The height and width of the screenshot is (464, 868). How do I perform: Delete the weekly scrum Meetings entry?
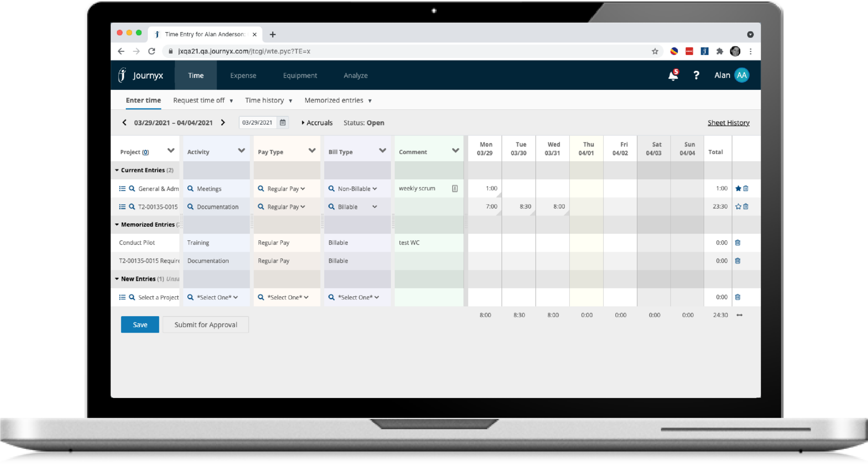click(746, 189)
